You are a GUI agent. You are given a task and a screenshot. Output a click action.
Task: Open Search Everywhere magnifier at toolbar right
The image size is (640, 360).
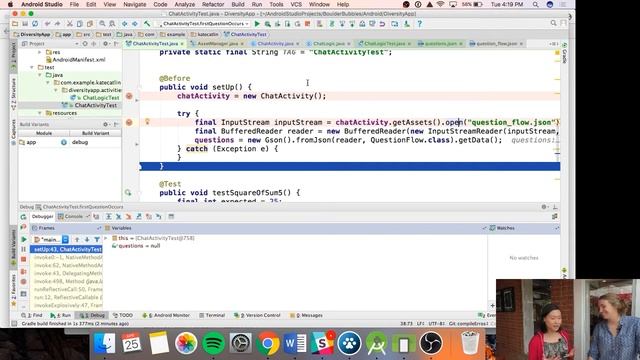click(553, 24)
